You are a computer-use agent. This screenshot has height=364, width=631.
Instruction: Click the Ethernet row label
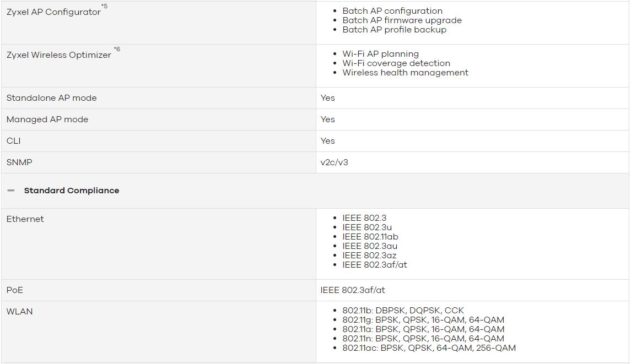click(25, 219)
